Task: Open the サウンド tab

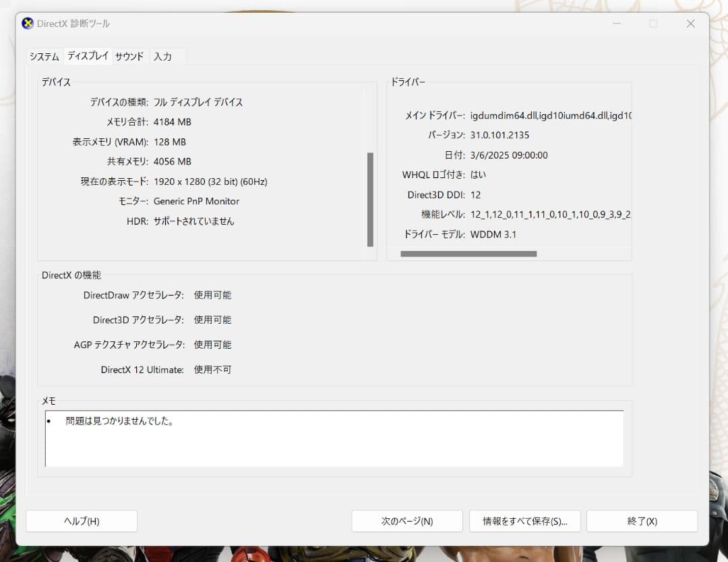Action: [x=129, y=57]
